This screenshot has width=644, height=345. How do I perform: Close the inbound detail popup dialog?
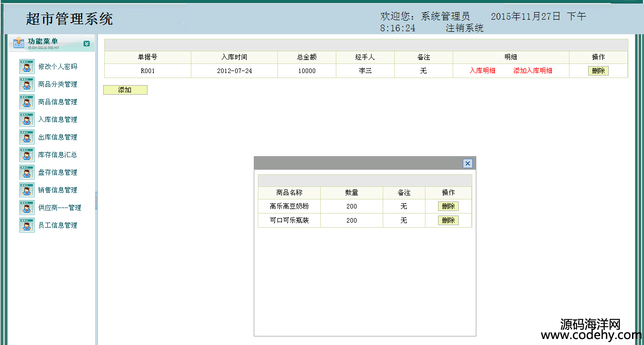coord(468,163)
